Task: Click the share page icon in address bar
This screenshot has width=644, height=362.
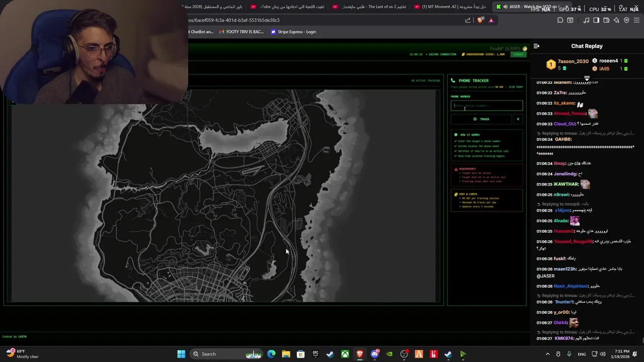Action: (467, 20)
